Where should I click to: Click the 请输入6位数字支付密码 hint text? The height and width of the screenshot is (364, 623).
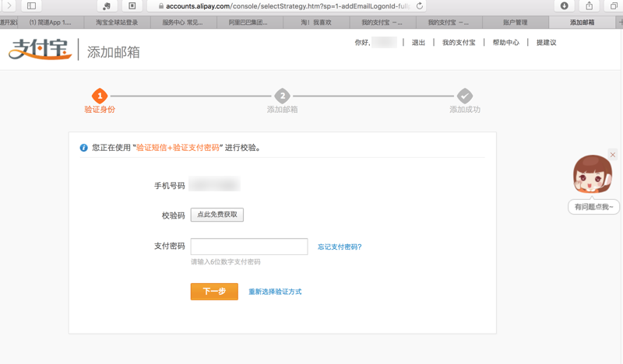(226, 262)
